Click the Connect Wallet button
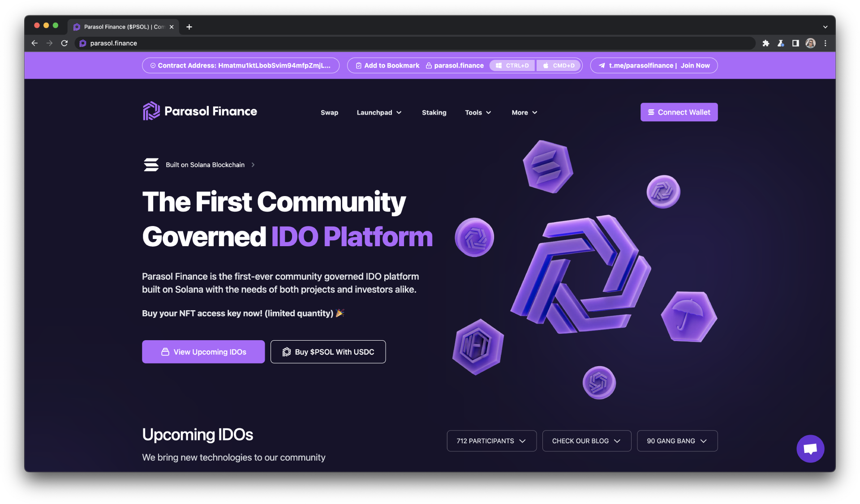The width and height of the screenshot is (860, 504). tap(679, 112)
